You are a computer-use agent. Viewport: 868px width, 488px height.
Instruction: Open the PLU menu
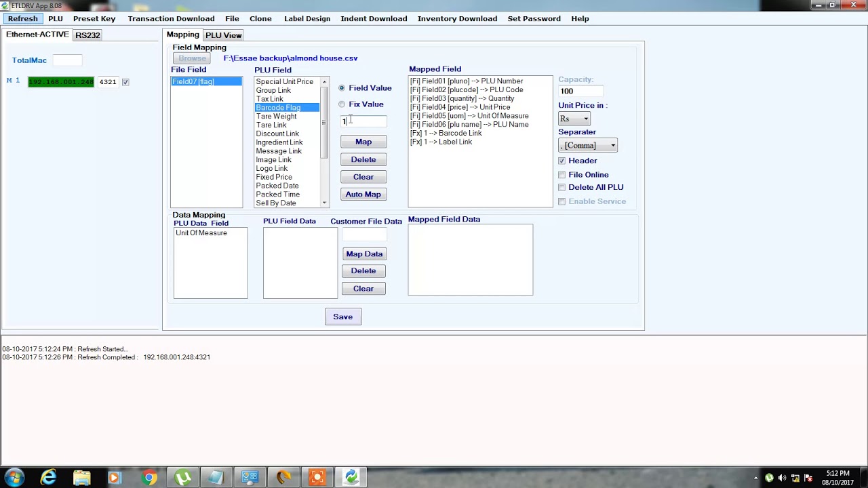[x=56, y=19]
